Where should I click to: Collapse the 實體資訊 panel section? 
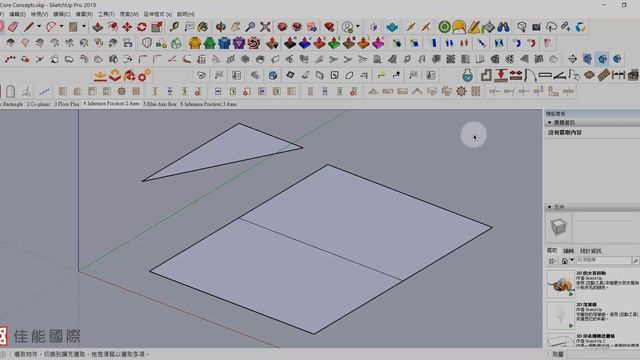[549, 122]
